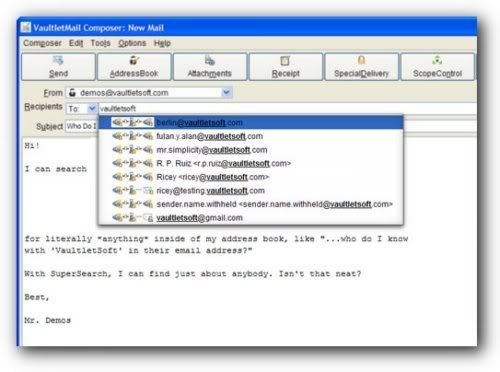Click the recipients field containing vaultletsoft

[x=287, y=108]
